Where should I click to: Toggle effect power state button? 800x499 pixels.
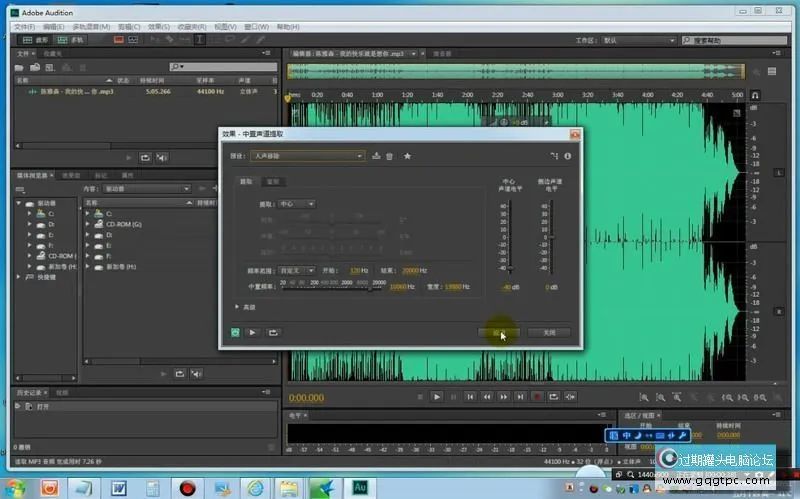coord(235,332)
